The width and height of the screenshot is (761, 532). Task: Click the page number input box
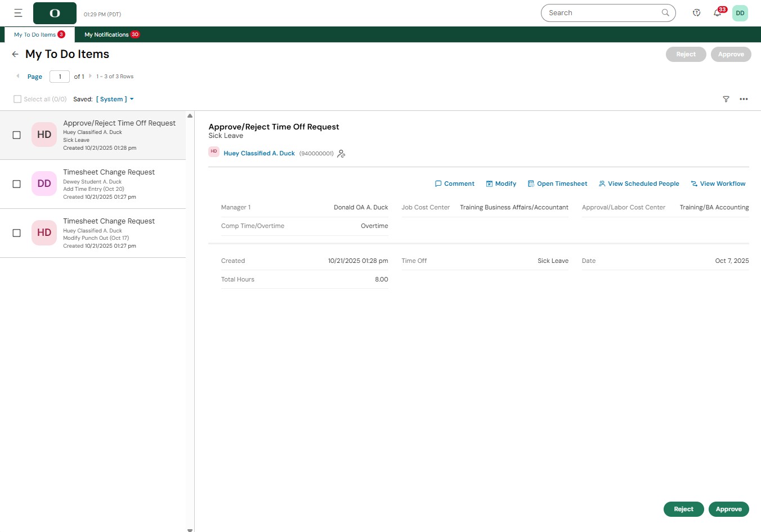(60, 77)
